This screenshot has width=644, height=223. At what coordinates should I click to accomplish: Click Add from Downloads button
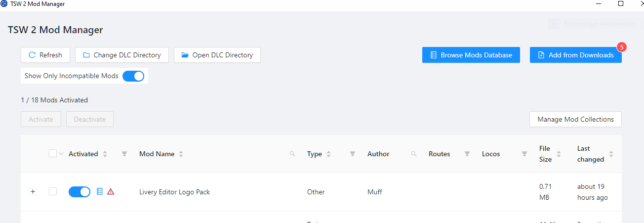point(576,55)
